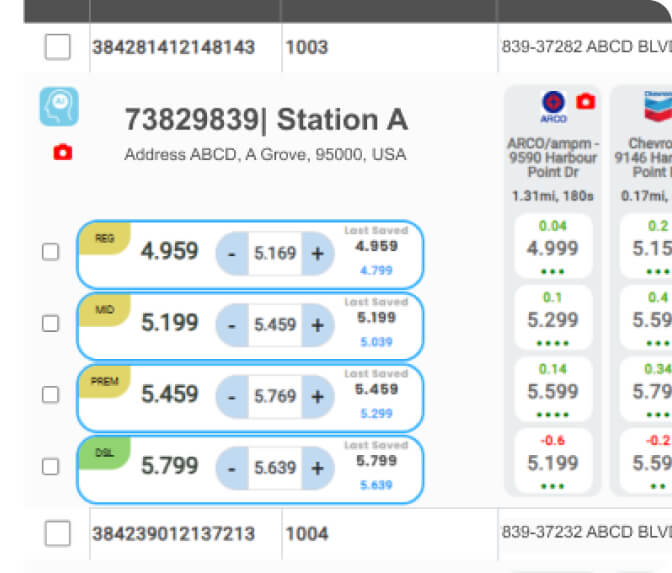Edit the MID price field showing 5.459
This screenshot has height=573, width=672.
tap(275, 325)
